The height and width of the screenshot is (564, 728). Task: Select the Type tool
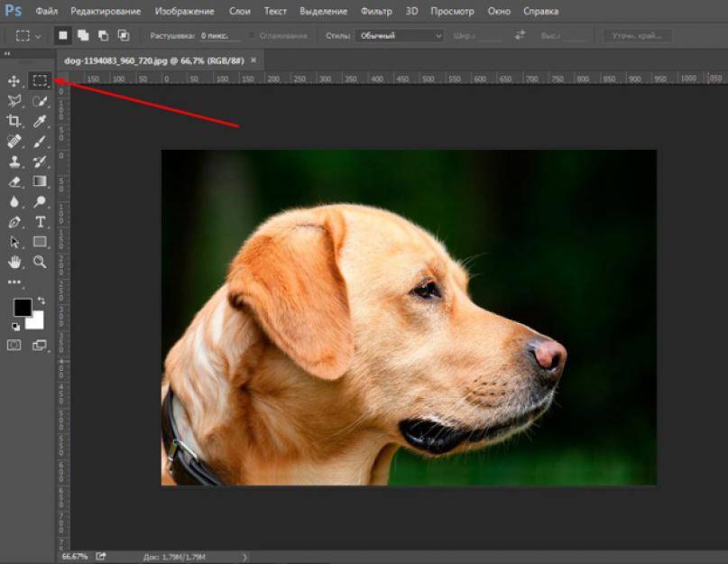[40, 222]
